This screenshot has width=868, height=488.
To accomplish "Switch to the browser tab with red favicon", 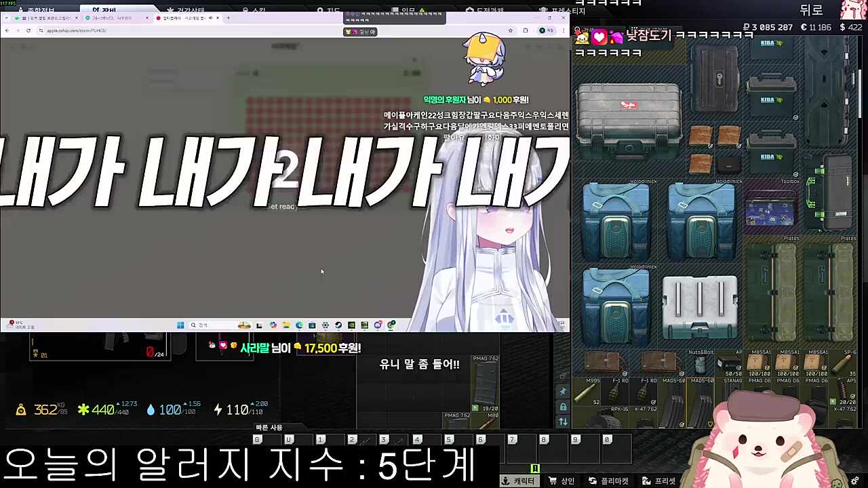I will [x=186, y=18].
